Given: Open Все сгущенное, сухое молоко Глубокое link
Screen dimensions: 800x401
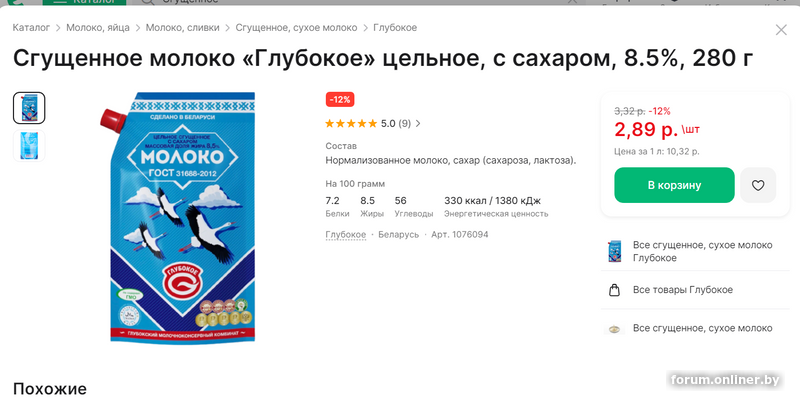Looking at the screenshot, I should [703, 252].
